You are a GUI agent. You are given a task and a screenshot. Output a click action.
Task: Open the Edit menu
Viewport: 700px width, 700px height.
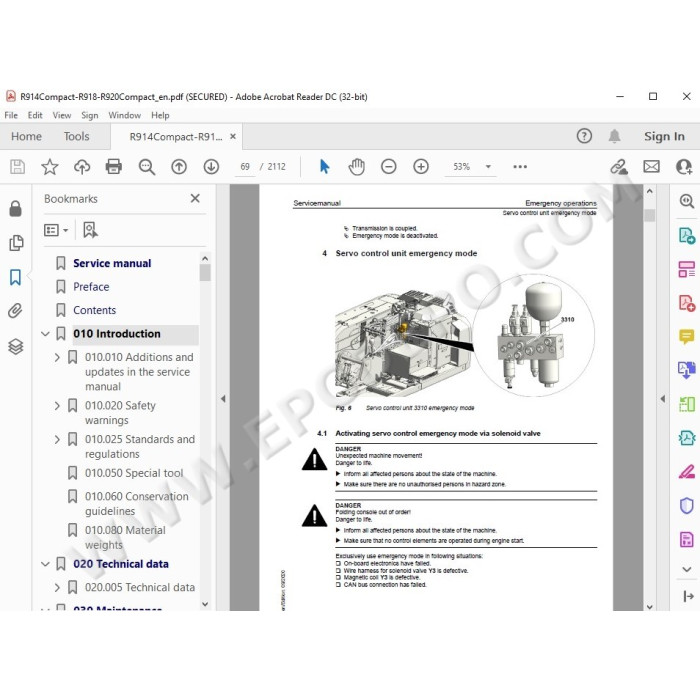coord(35,115)
